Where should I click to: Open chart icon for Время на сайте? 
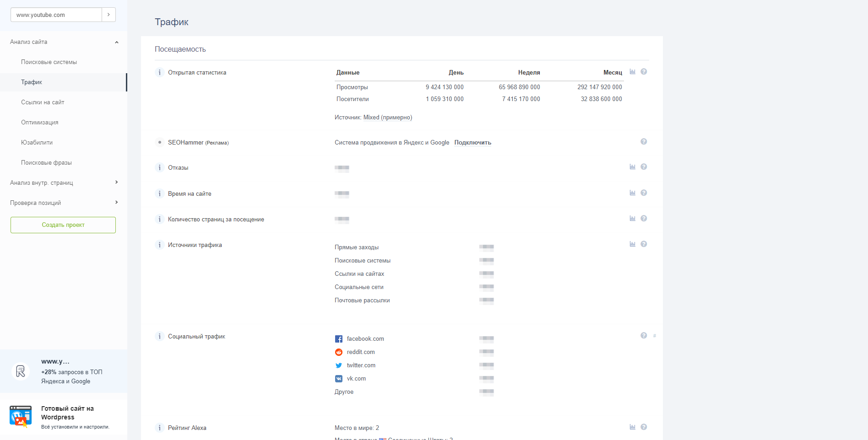coord(632,193)
